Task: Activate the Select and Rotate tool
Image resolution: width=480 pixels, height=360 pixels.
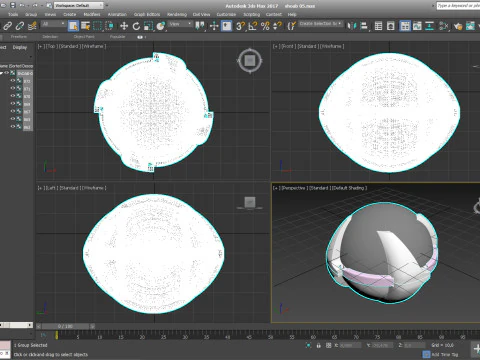Action: tap(136, 26)
